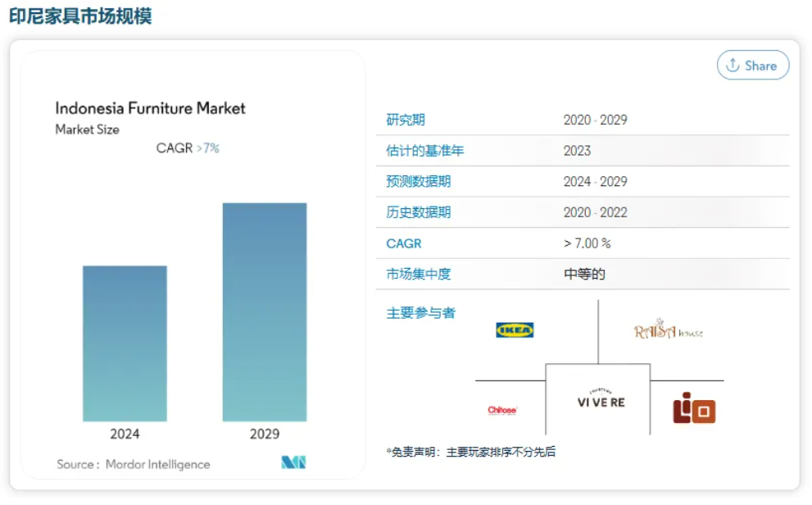The height and width of the screenshot is (505, 812).
Task: Click the Source: Mordor Intelligence text
Action: [133, 464]
